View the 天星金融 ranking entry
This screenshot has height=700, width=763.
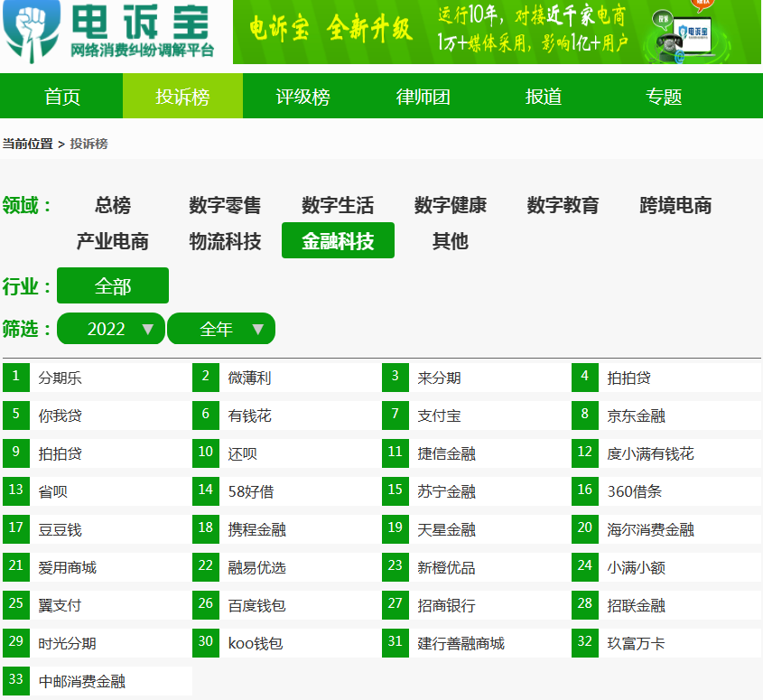tap(477, 529)
